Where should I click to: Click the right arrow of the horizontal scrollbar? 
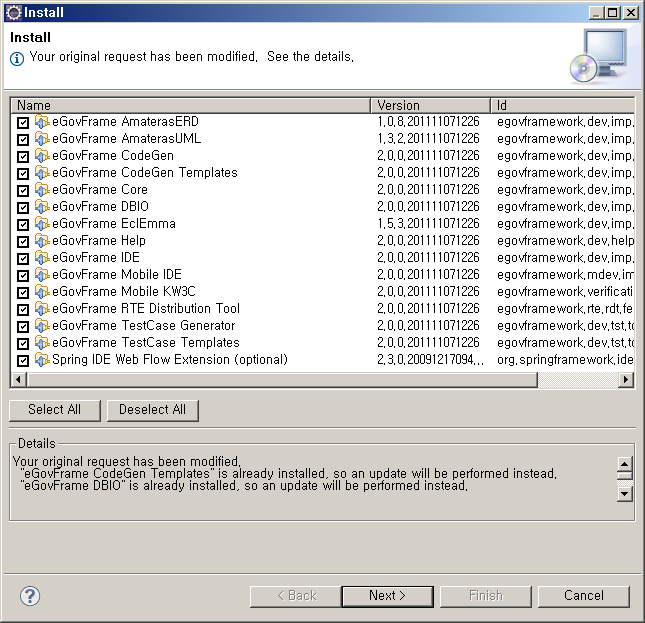(x=626, y=380)
